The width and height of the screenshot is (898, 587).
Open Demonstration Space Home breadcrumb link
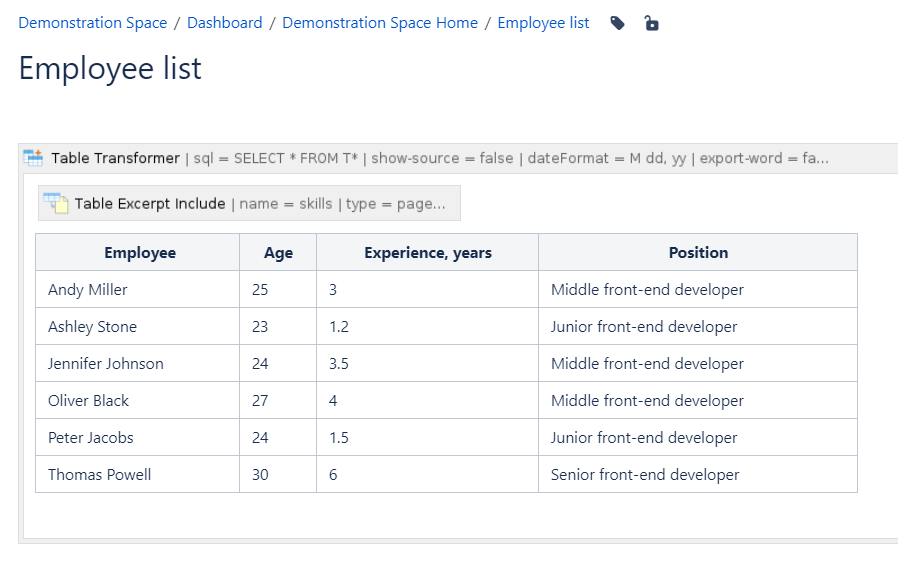pos(380,23)
